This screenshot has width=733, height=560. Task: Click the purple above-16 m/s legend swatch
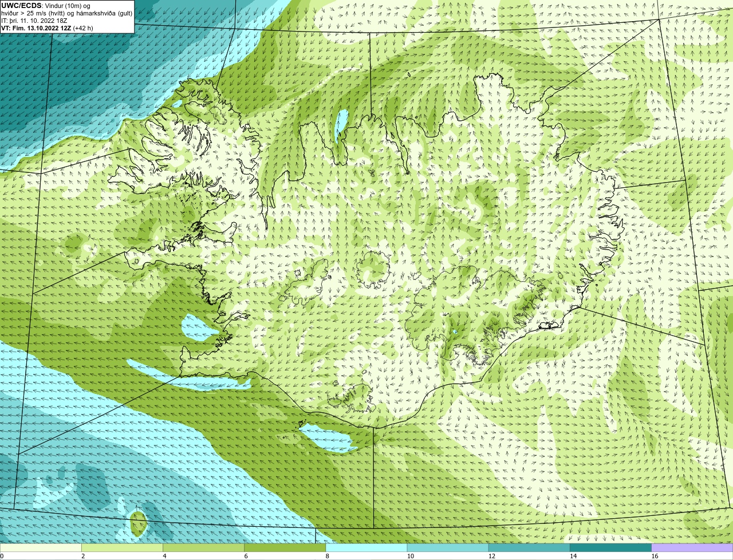(x=692, y=548)
